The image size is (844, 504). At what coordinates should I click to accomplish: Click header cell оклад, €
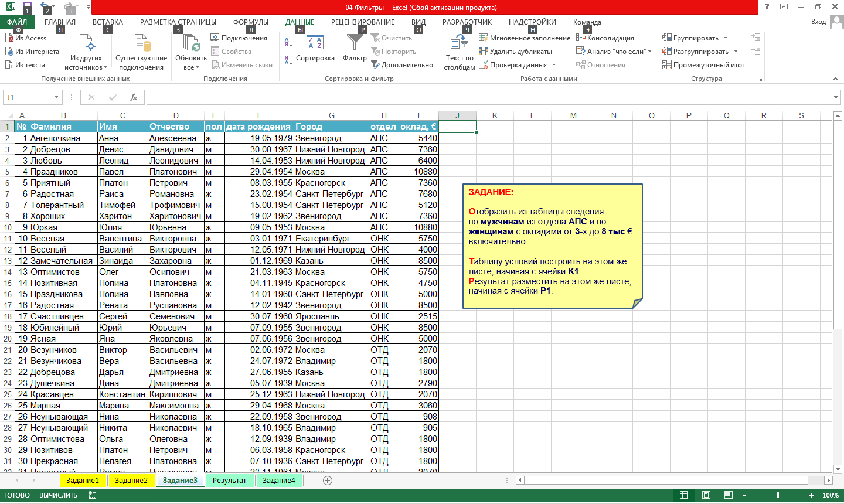[x=418, y=127]
